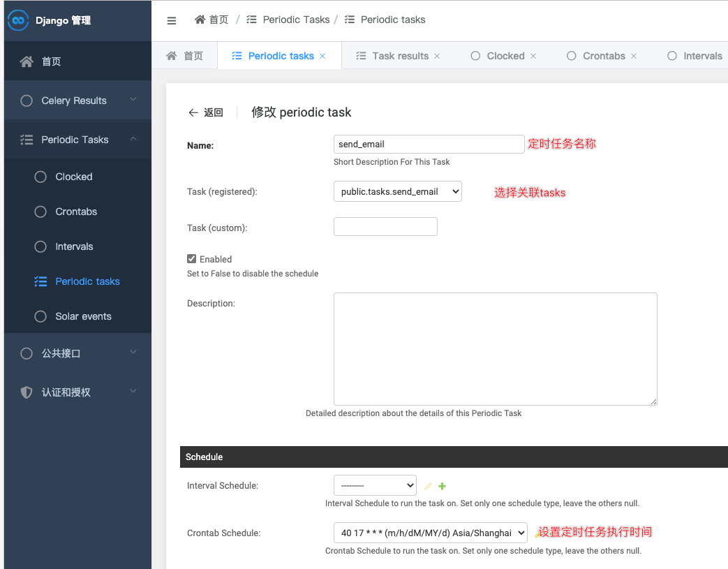Click the green plus add interval icon

coord(442,486)
